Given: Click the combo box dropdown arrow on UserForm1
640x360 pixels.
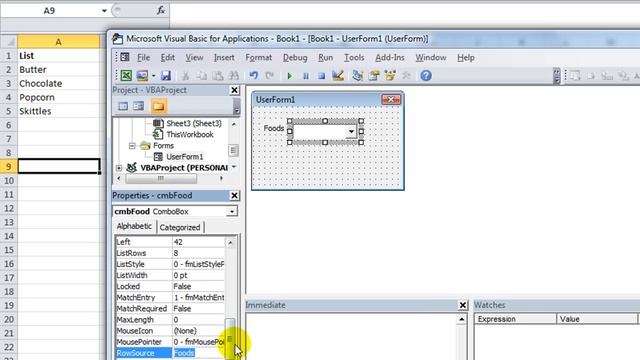Looking at the screenshot, I should pos(351,131).
